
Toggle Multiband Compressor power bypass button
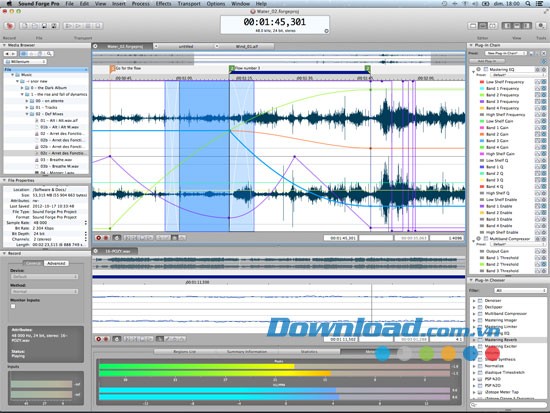click(543, 239)
